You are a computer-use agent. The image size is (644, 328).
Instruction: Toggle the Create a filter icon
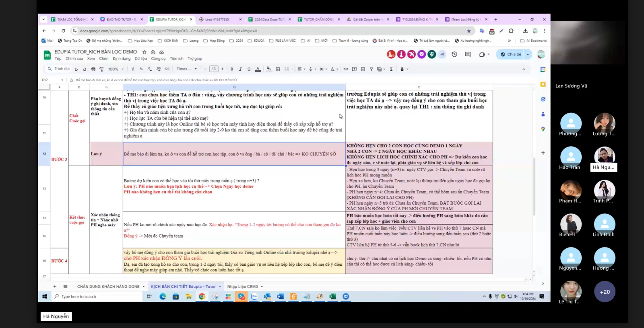click(371, 69)
